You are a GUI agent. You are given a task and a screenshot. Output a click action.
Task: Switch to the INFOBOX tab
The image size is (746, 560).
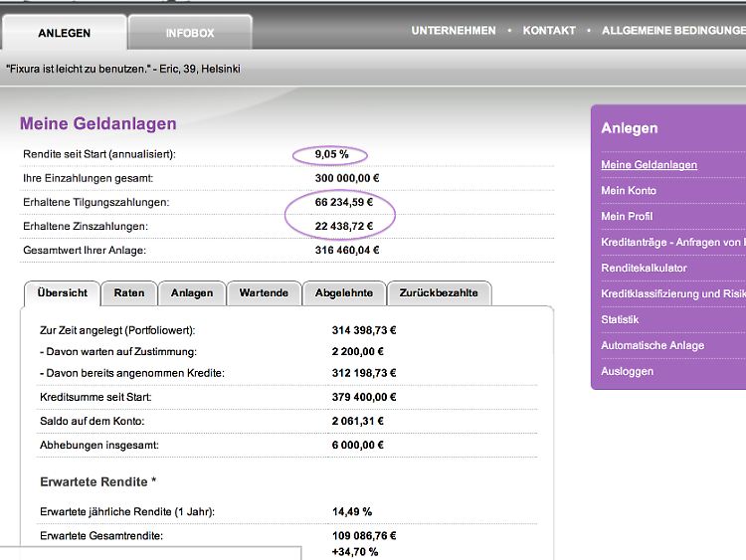(189, 33)
